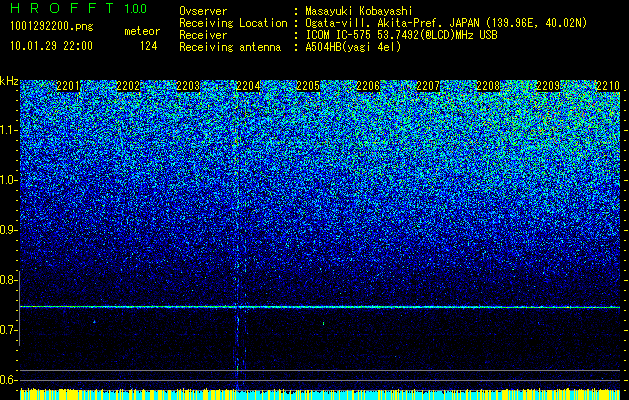Click the bright horizontal carrier line near 0.75 kHz
629x400 pixels.
tap(320, 307)
